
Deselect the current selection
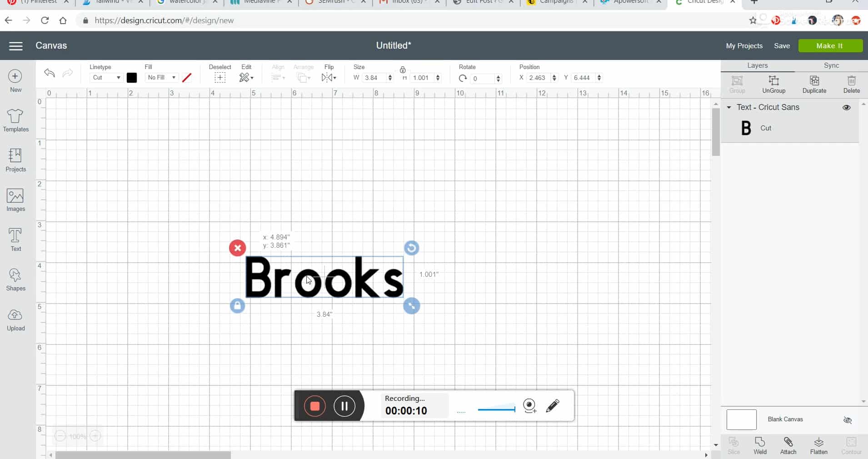(220, 78)
